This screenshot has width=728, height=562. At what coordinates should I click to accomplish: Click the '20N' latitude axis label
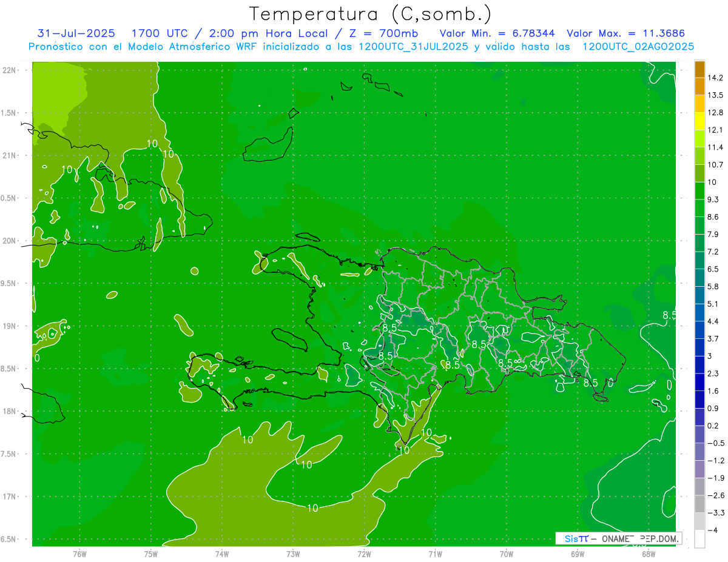[x=8, y=241]
